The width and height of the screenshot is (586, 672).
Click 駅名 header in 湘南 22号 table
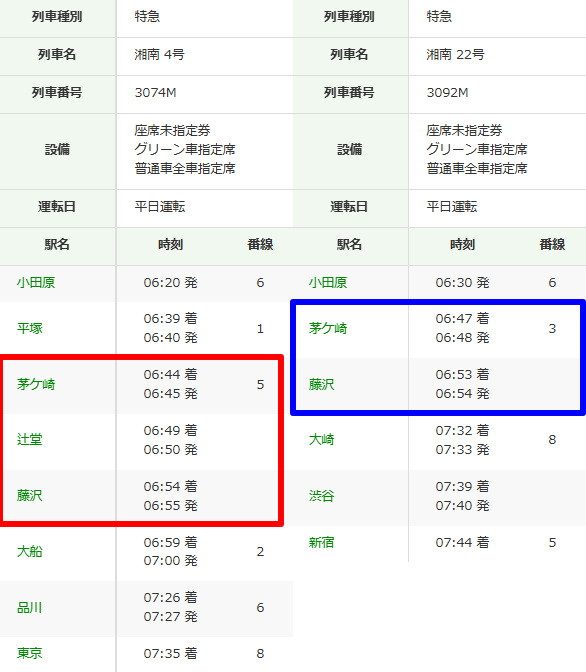(349, 244)
